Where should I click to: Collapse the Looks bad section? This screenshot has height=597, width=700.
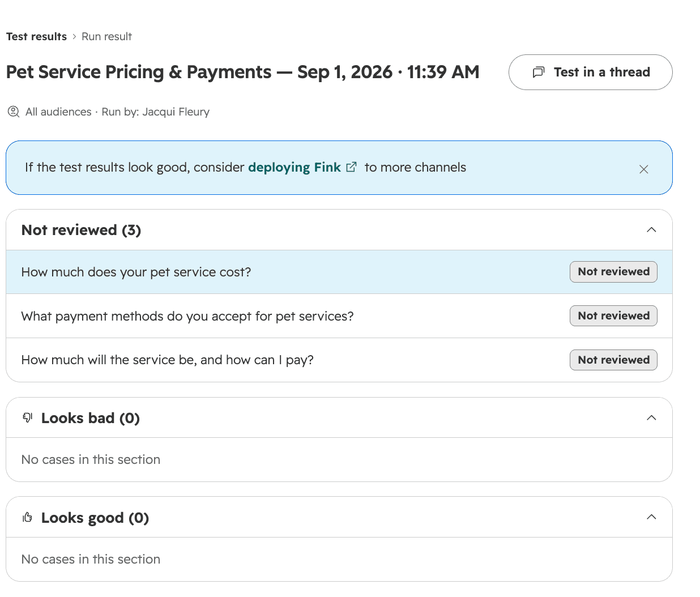click(651, 418)
